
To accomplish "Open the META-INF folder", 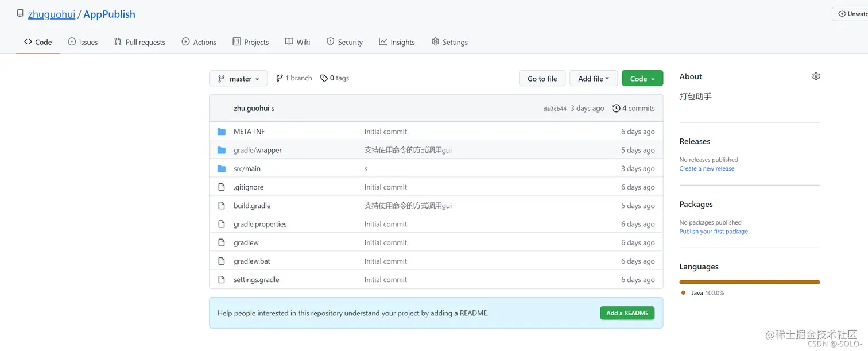I will 249,132.
